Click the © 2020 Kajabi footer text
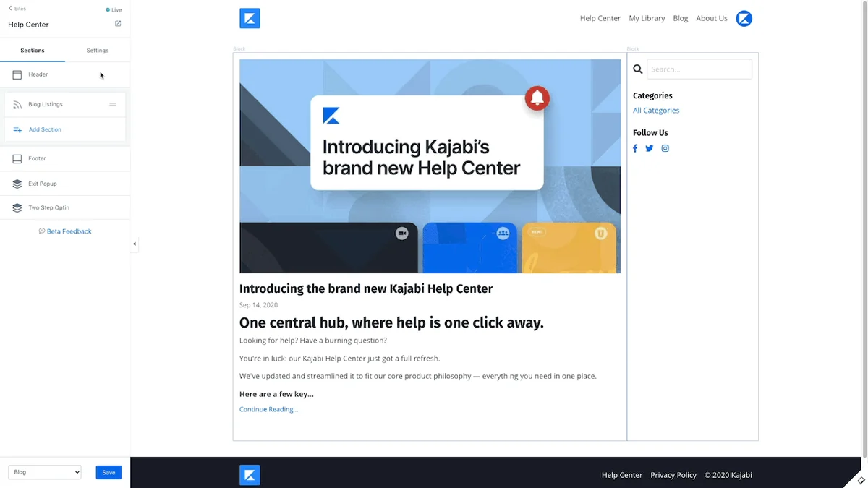868x488 pixels. [728, 475]
